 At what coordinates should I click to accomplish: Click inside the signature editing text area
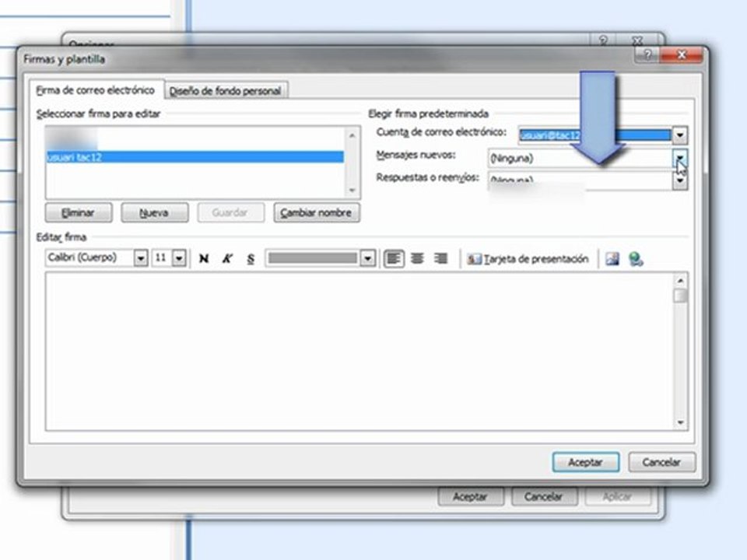(x=359, y=352)
